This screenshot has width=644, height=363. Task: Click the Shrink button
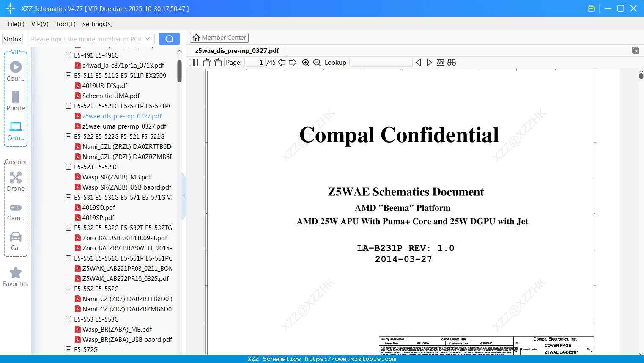(13, 39)
